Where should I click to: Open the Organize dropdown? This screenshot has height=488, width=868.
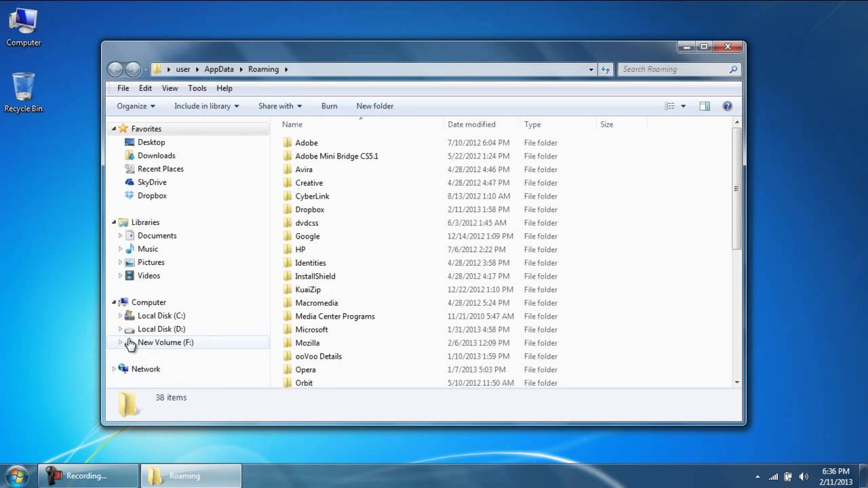136,106
